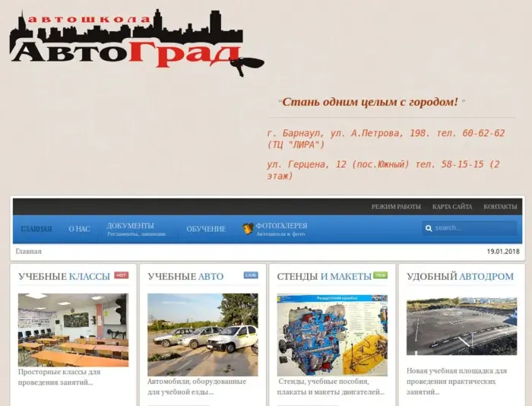Viewport: 532px width, 406px height.
Task: Open the engine stand poster thumbnail
Action: point(332,335)
